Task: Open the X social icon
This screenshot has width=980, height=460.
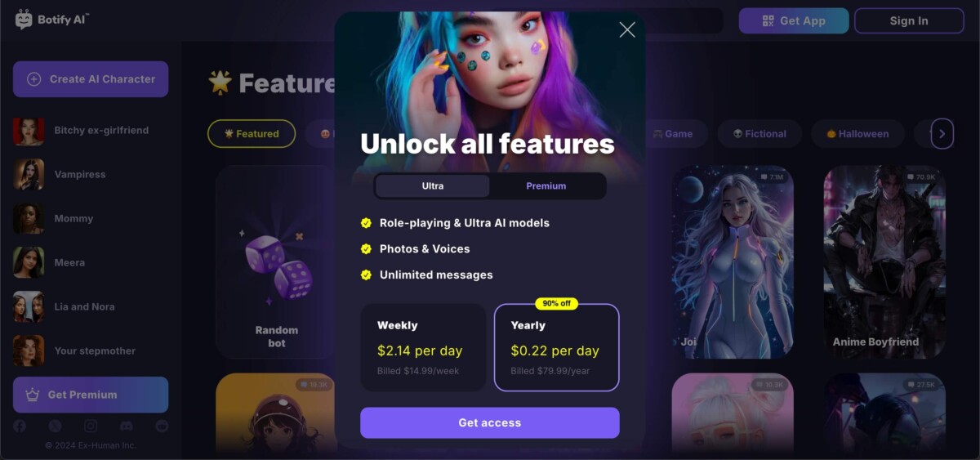Action: click(56, 426)
